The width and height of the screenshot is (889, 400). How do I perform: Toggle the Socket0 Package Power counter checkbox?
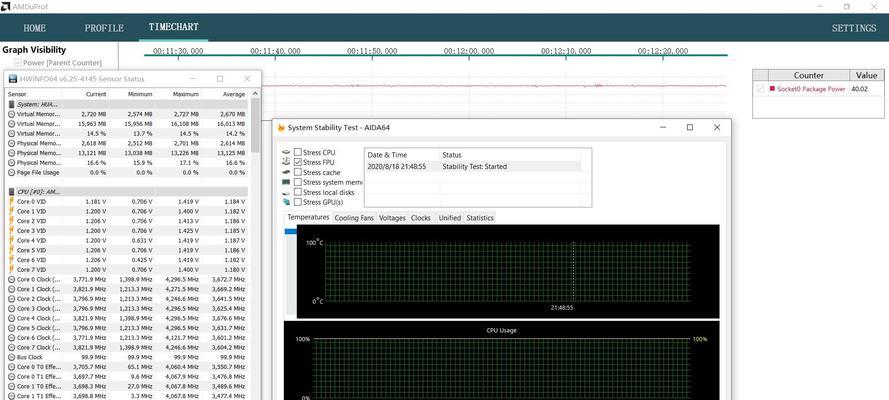click(x=760, y=89)
